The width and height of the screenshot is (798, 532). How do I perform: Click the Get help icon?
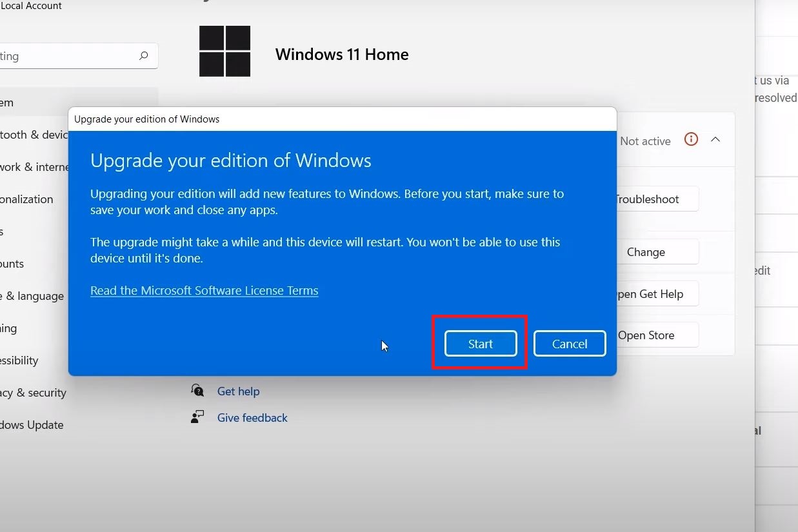197,391
